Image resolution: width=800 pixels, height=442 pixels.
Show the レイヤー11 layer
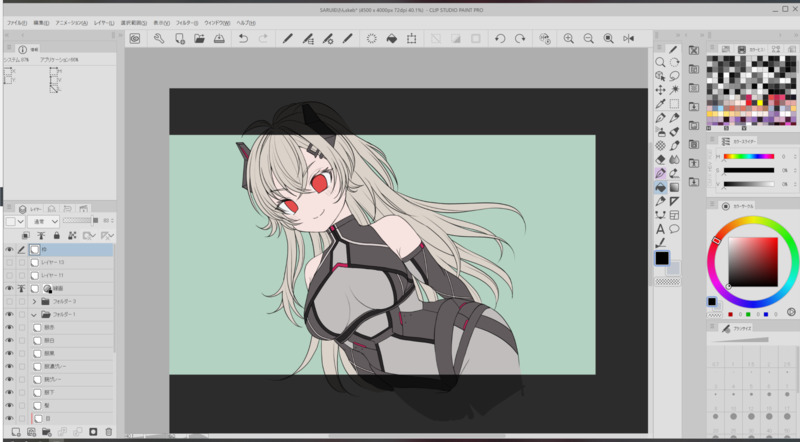pyautogui.click(x=9, y=276)
